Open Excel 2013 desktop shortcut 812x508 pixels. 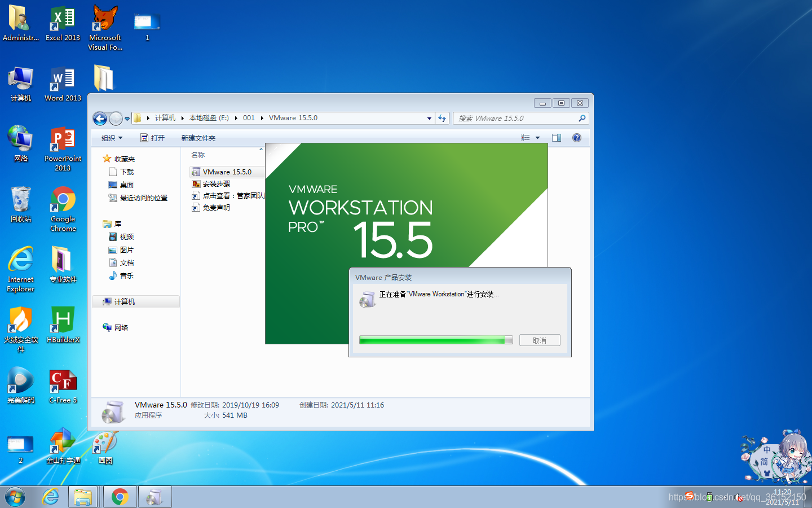63,23
